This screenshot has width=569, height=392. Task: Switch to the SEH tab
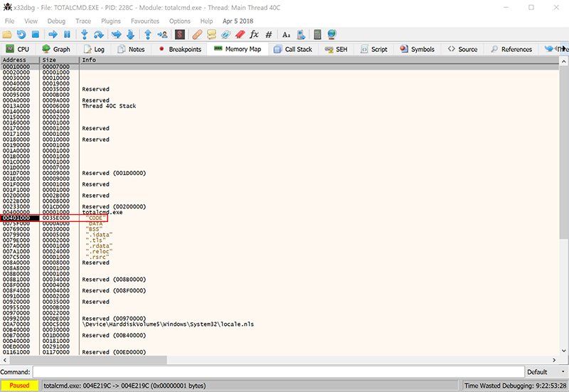(x=336, y=49)
